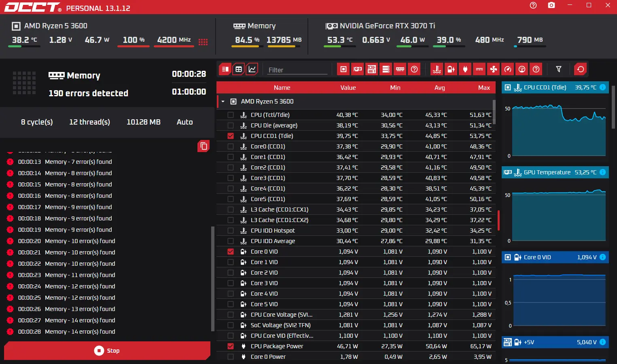Select the CPU Core Voltage (SVI... row
617x364 pixels.
[x=356, y=315]
